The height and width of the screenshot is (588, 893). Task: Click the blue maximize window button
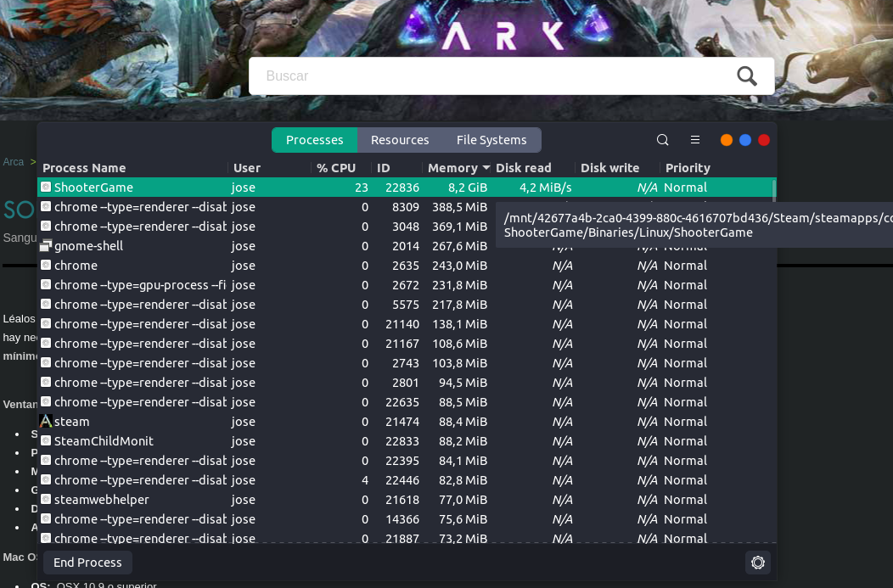click(745, 140)
